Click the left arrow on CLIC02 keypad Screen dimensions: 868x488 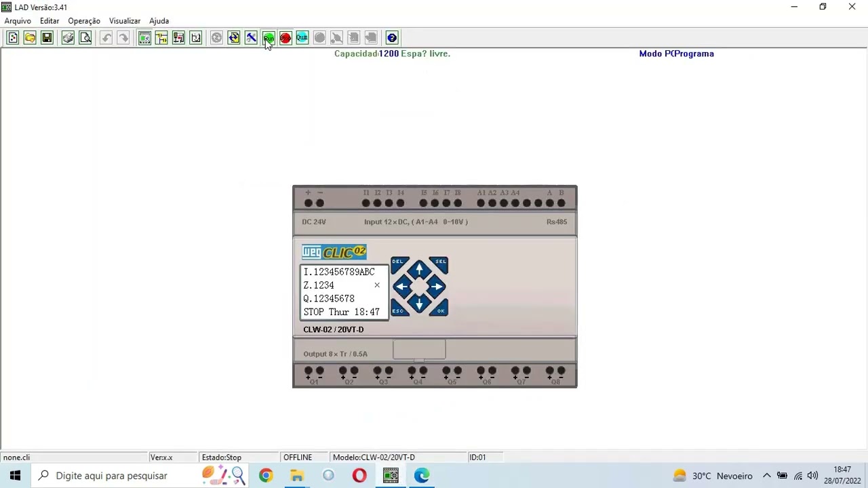(401, 287)
